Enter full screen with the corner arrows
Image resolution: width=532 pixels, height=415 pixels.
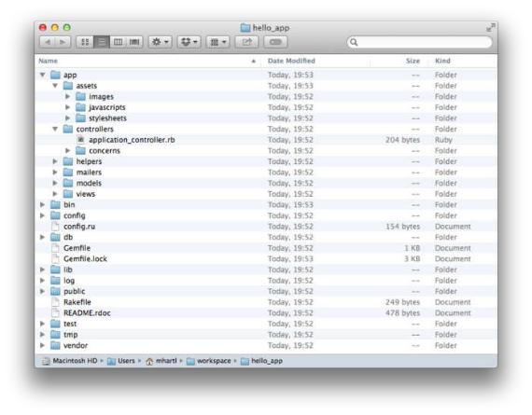point(490,27)
